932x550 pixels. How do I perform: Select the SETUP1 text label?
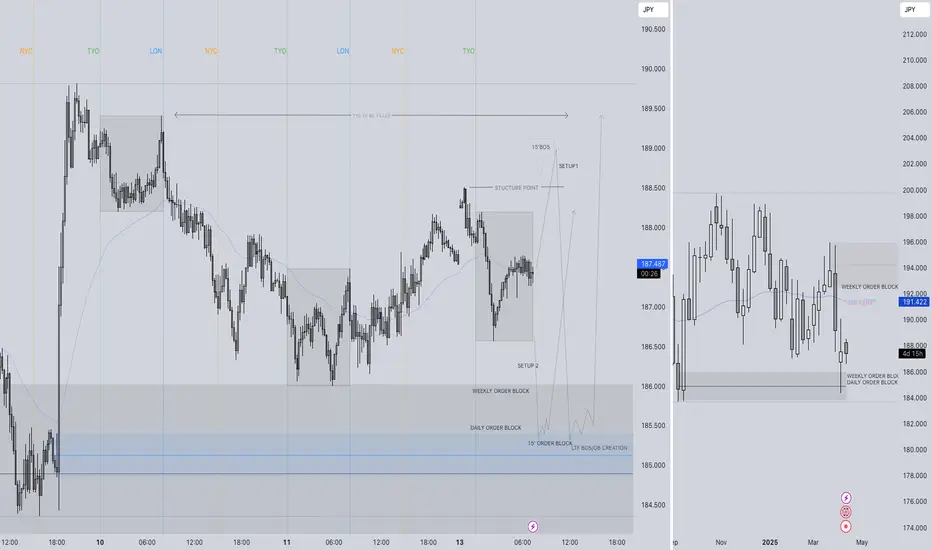(568, 166)
